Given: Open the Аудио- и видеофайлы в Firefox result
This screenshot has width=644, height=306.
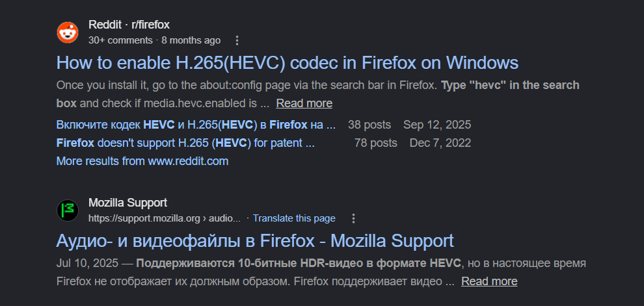Looking at the screenshot, I should 254,241.
